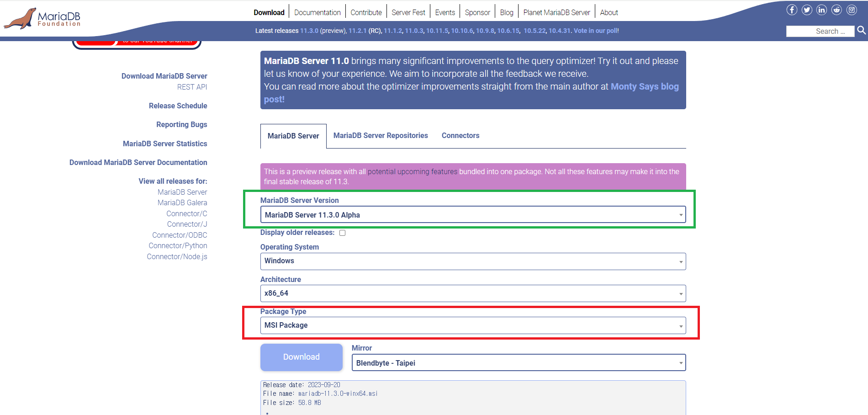This screenshot has height=415, width=868.
Task: Open the MariaDB Server Version dropdown
Action: [473, 215]
